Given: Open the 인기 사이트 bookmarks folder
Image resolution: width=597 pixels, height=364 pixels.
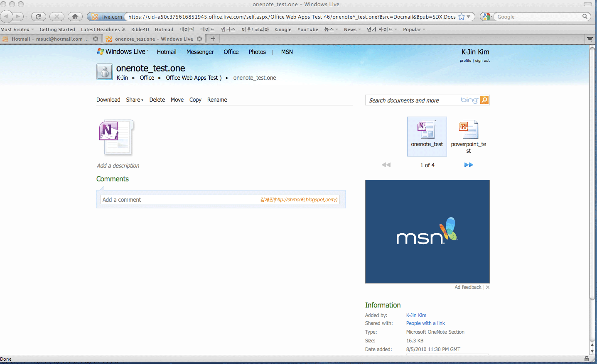Looking at the screenshot, I should pyautogui.click(x=382, y=29).
